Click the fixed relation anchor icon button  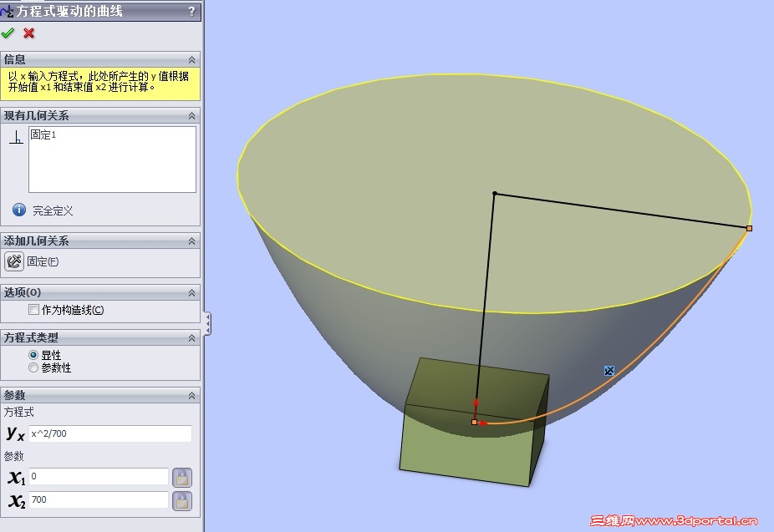tap(14, 261)
